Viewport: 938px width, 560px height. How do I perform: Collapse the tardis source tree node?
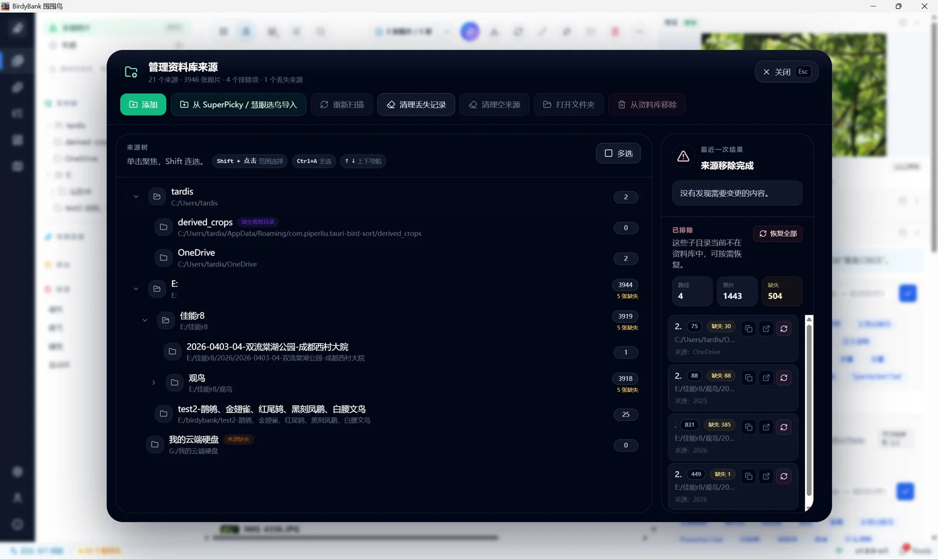(x=136, y=197)
